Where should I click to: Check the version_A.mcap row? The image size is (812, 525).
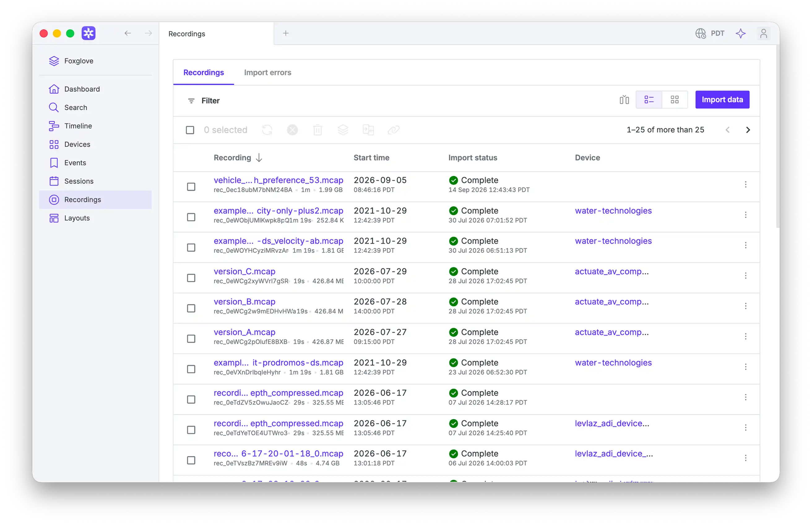point(191,339)
